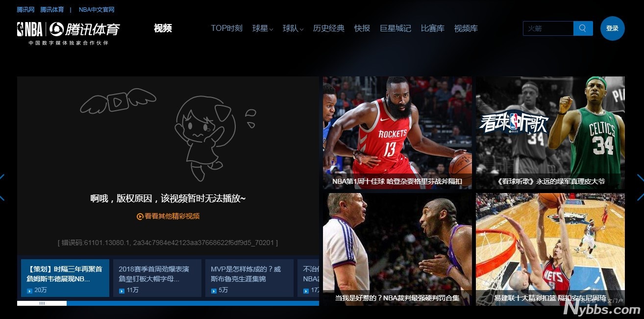Click the error code text 错误码:61101.13080.1

tap(168, 243)
